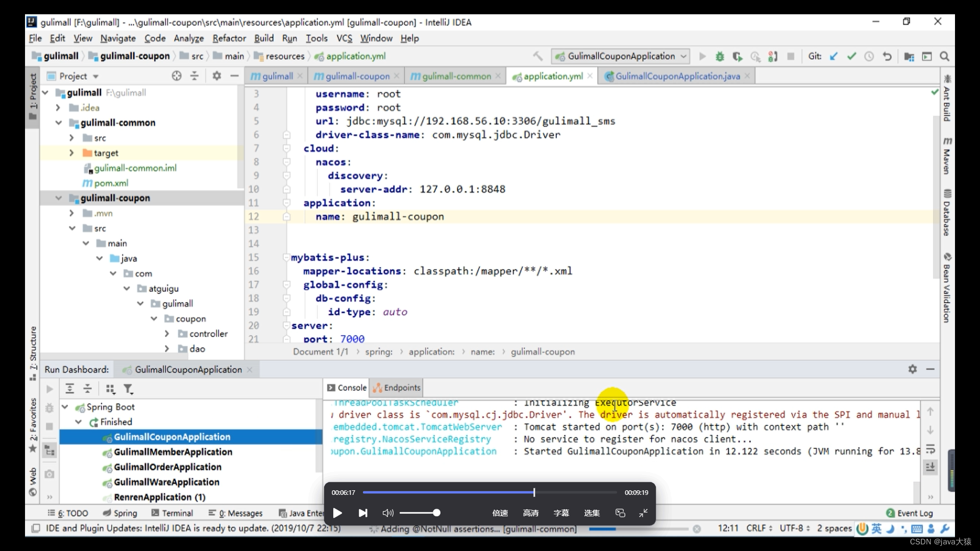Screen dimensions: 980x551
Task: Seek on the video progress bar
Action: point(490,492)
